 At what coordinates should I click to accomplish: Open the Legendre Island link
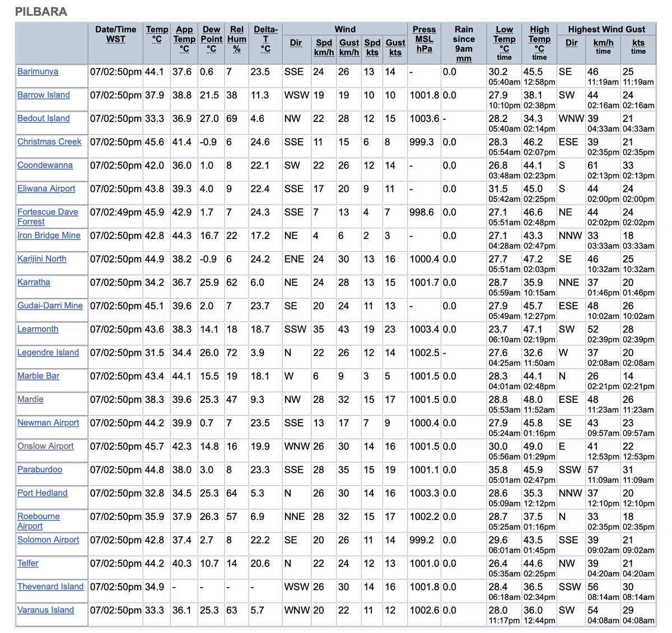pos(48,353)
